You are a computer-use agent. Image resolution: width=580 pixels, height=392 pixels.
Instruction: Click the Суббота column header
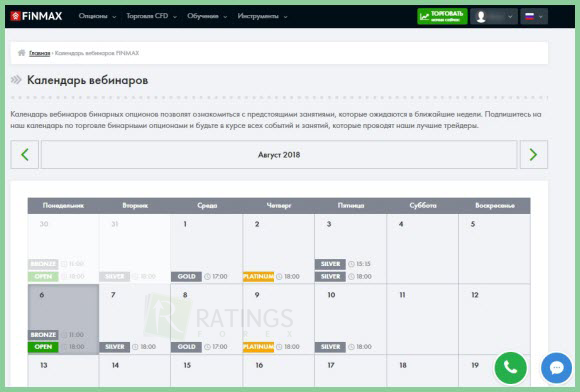(423, 206)
